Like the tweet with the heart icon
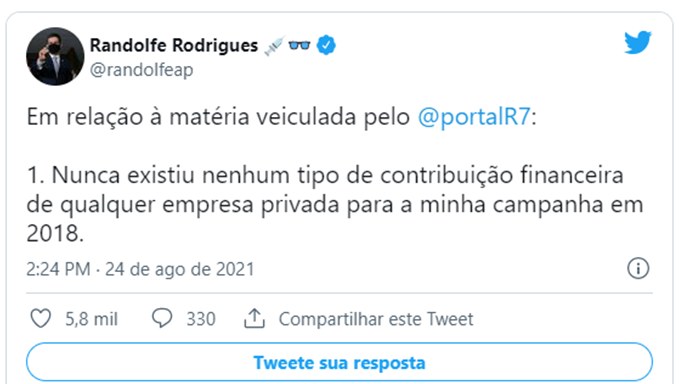Screen dimensions: 679x384 tap(41, 319)
